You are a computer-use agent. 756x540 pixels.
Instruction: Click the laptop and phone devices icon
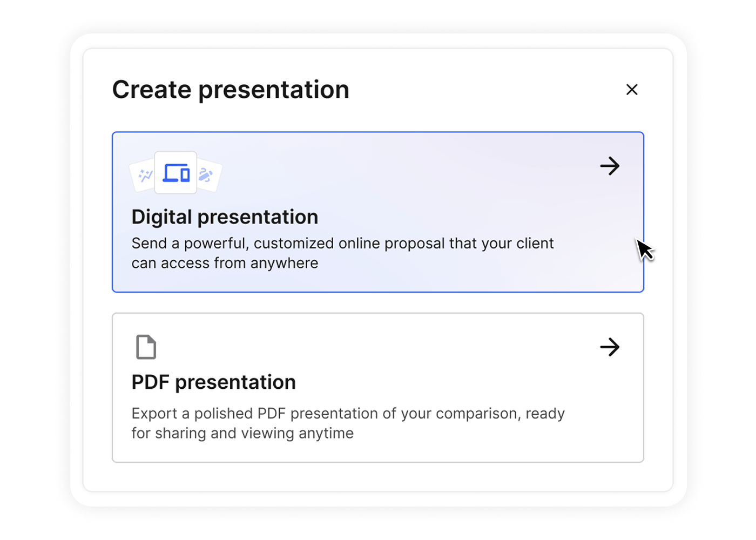[176, 173]
